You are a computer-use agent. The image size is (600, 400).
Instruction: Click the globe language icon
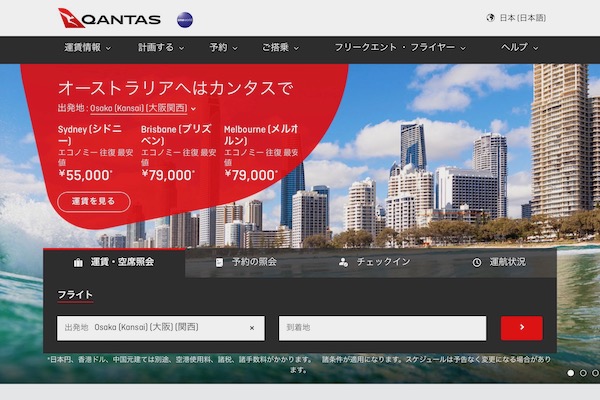490,18
